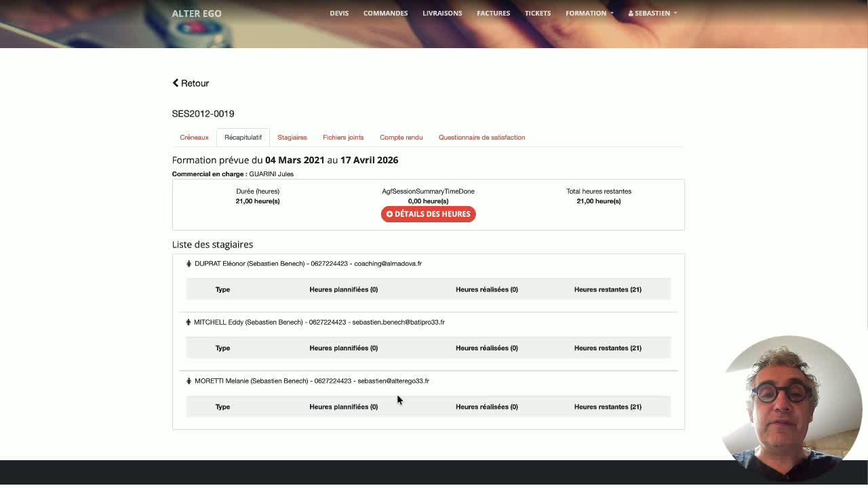
Task: Expand the SEBASTIEN user menu
Action: pos(652,14)
